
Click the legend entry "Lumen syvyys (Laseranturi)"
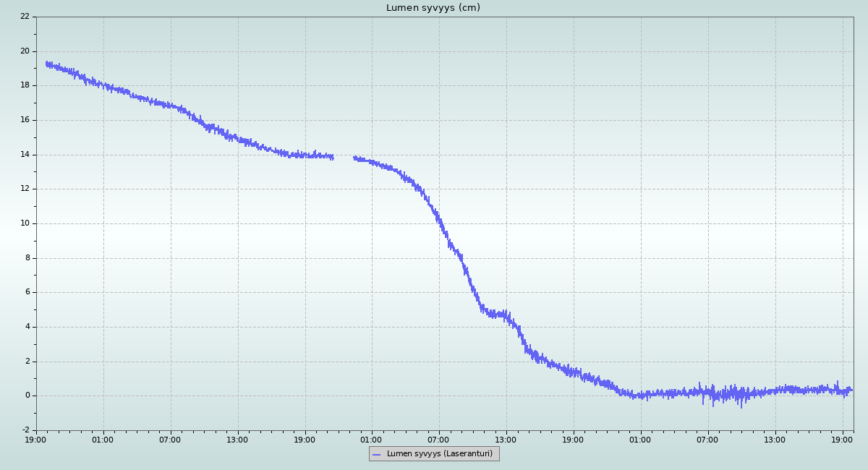pos(439,454)
